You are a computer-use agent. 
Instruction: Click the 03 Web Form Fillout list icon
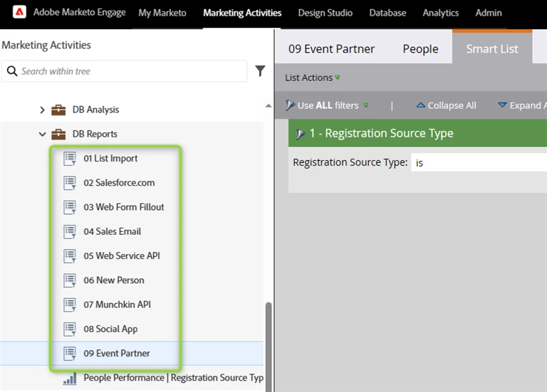(70, 207)
